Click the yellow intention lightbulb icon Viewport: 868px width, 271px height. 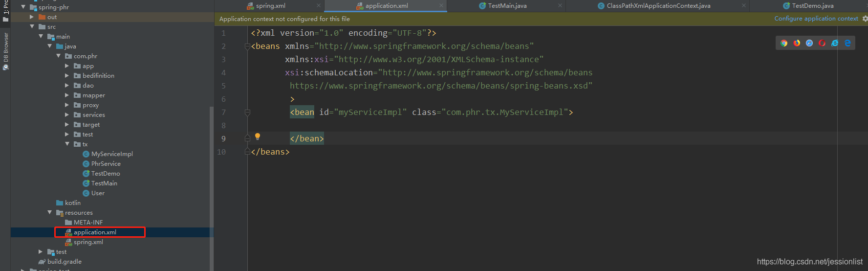click(258, 136)
